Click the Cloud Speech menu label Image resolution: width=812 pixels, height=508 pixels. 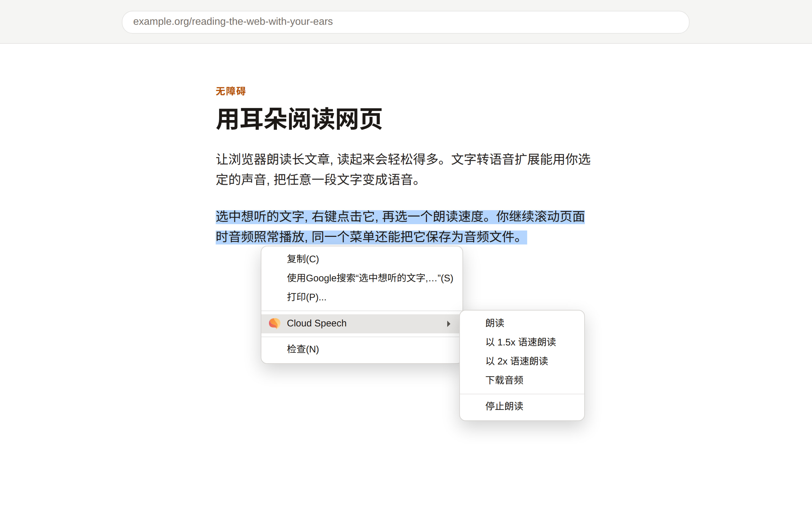click(317, 323)
